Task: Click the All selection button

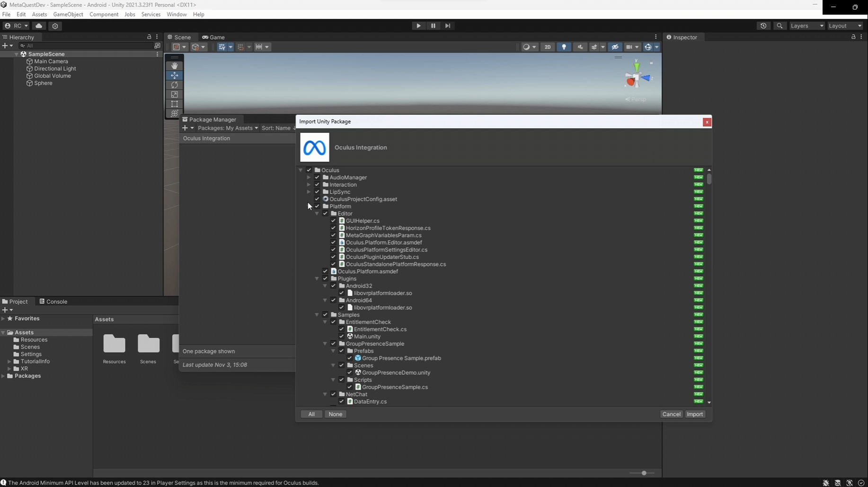Action: pos(311,414)
